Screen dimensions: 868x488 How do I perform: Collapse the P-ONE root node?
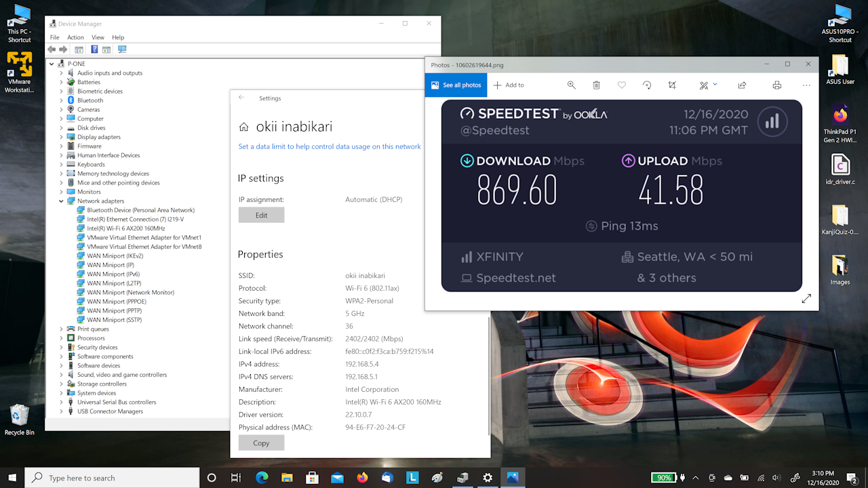point(52,64)
